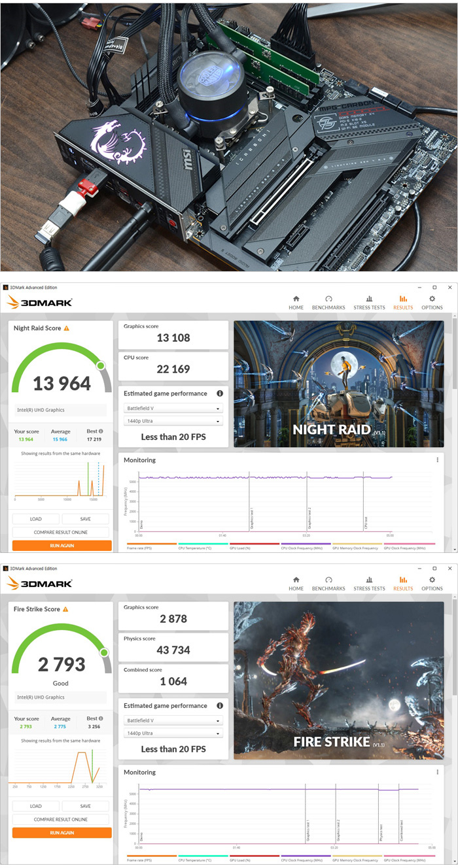Viewport: 458px width, 868px height.
Task: Click RUN AGAIN in Fire Strike window
Action: [x=62, y=833]
